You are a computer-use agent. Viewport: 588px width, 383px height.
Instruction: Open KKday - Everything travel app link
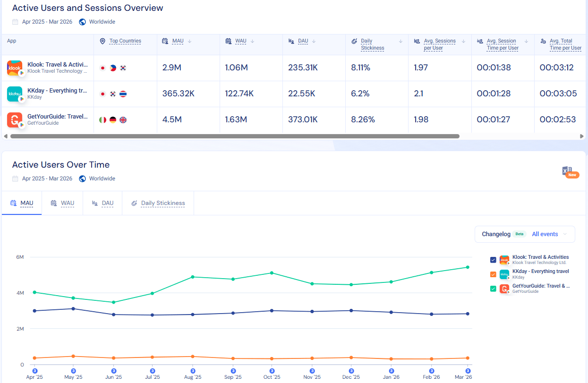57,91
